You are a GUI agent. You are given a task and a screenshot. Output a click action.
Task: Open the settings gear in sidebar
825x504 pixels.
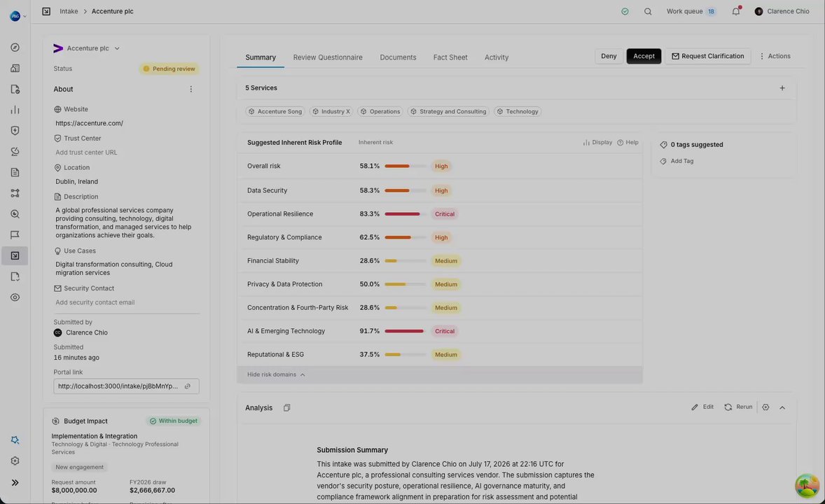pyautogui.click(x=15, y=461)
